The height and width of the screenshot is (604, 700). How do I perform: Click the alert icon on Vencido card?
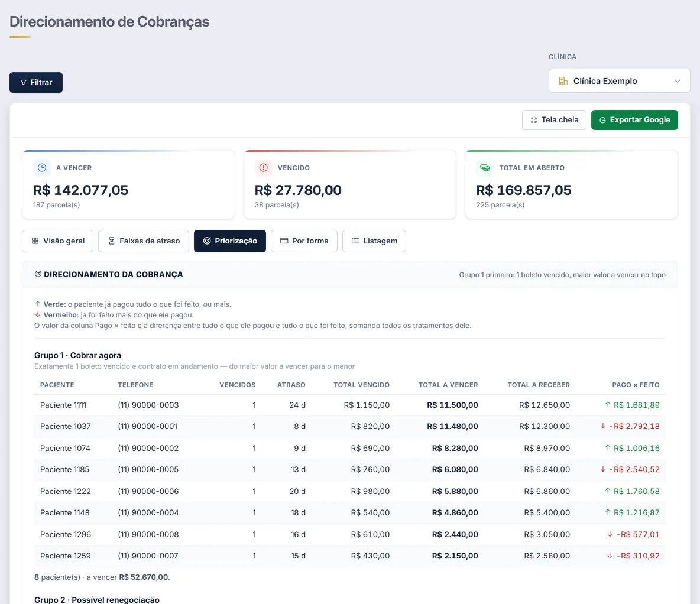[264, 168]
